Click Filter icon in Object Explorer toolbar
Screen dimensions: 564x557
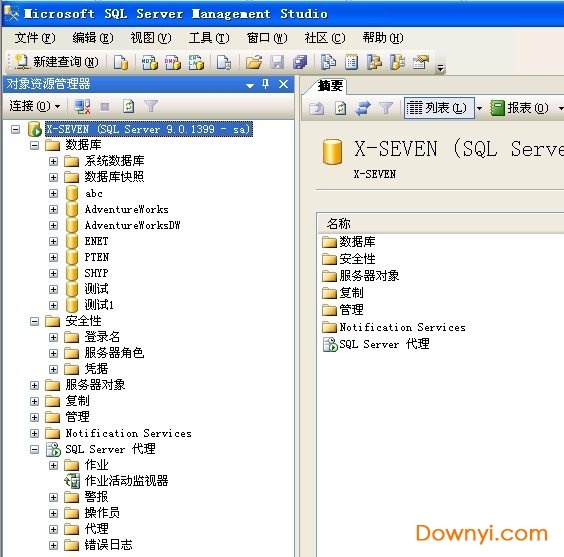tap(151, 106)
